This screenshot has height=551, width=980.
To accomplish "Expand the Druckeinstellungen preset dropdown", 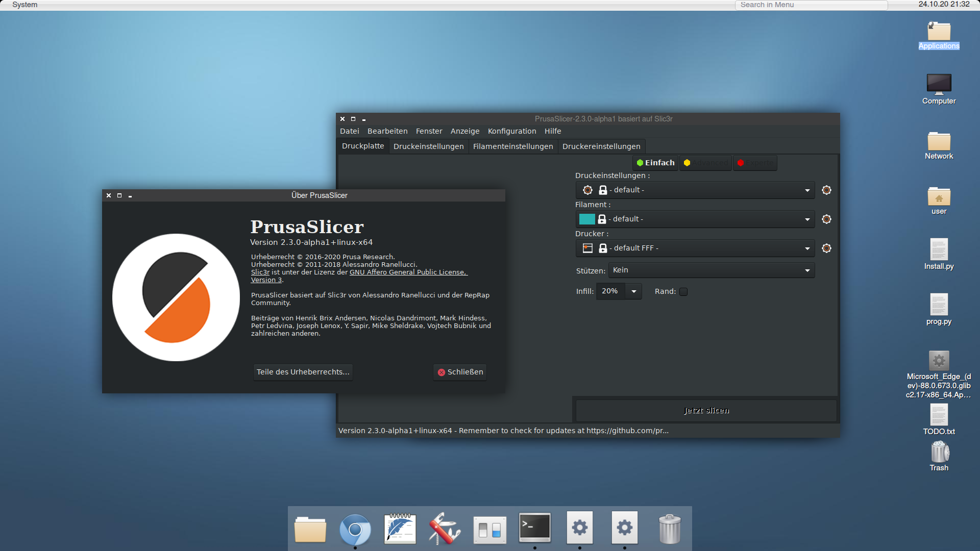I will point(695,190).
